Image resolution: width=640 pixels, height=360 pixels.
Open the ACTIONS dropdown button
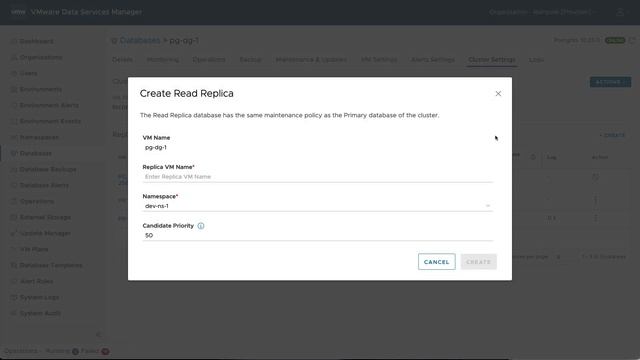610,82
